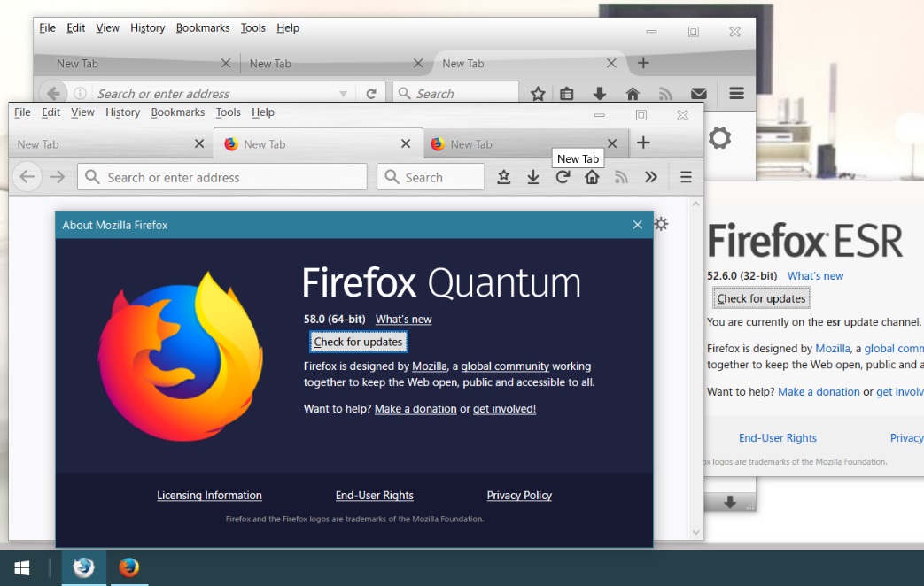Open the File menu in the Firefox Quantum window
924x586 pixels.
22,112
